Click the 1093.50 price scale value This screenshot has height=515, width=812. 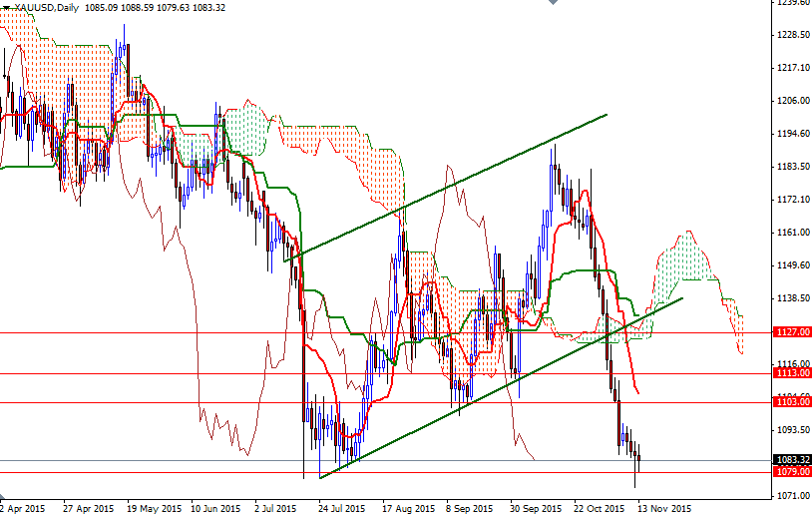(x=793, y=430)
